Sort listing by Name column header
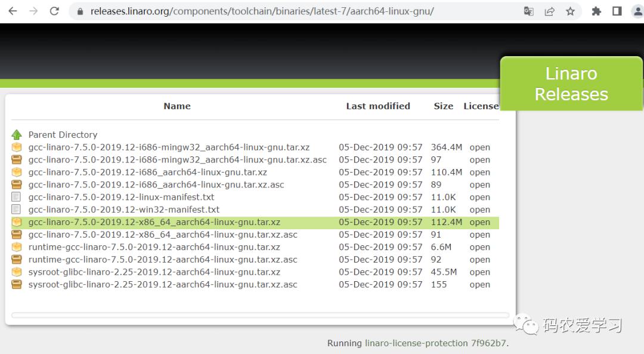The width and height of the screenshot is (644, 354). click(177, 106)
